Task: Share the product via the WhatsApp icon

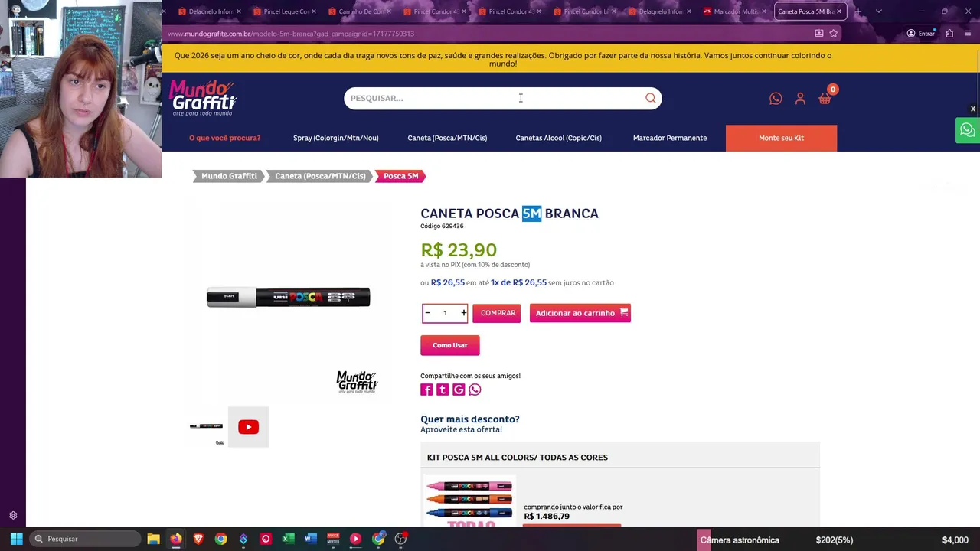Action: pyautogui.click(x=475, y=390)
